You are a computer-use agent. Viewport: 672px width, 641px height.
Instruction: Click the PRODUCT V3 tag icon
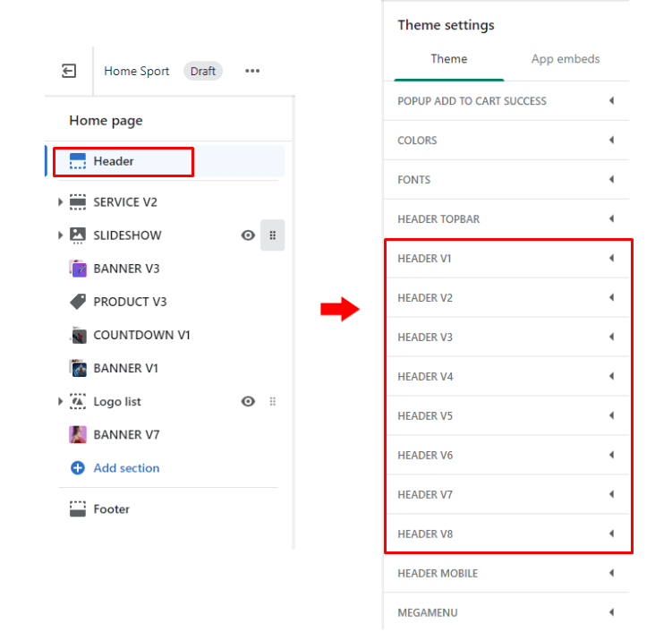[x=78, y=302]
